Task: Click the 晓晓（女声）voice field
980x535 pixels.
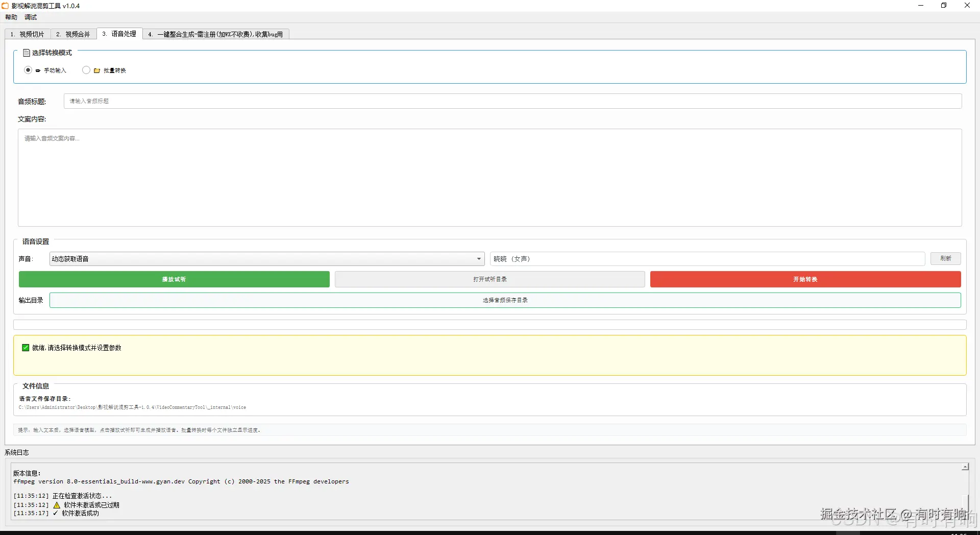Action: pyautogui.click(x=707, y=259)
